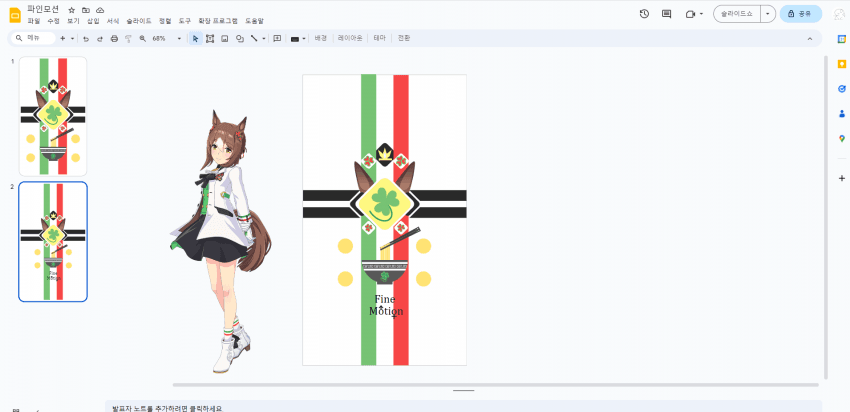Click the 배경 background button

coord(321,38)
